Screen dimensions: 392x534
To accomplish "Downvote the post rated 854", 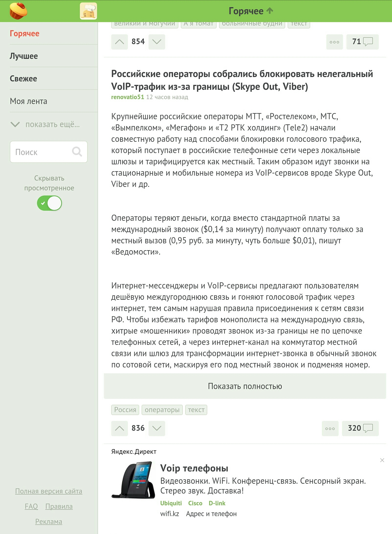I will click(157, 42).
